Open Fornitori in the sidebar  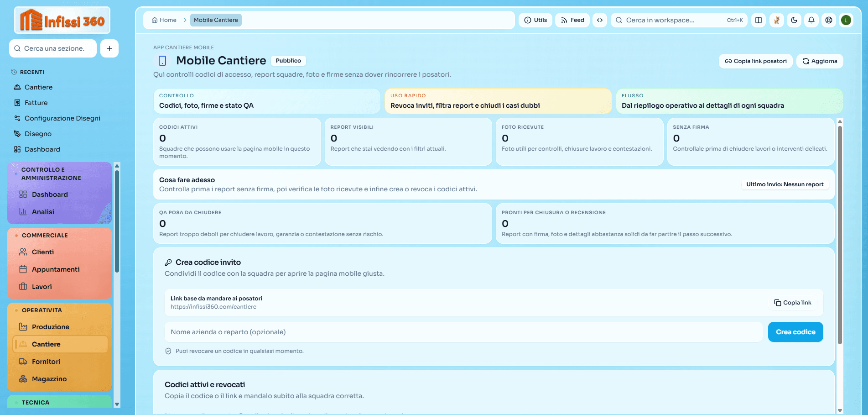46,362
